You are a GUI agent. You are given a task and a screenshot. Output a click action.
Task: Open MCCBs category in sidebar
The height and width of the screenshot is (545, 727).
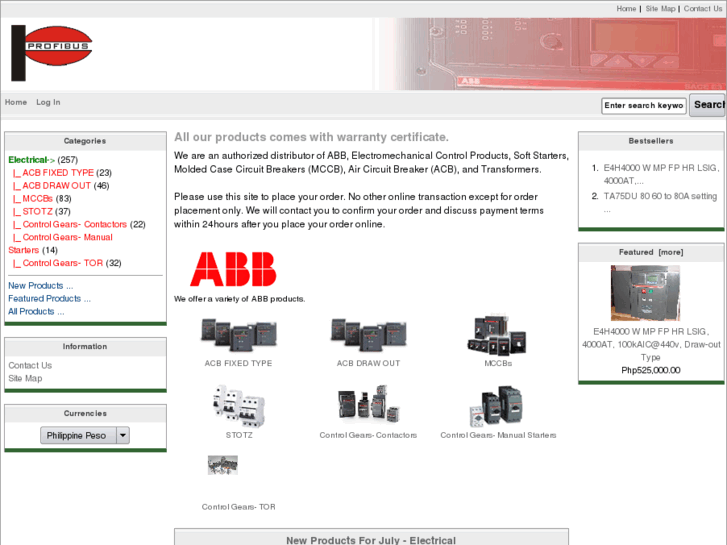pos(38,199)
